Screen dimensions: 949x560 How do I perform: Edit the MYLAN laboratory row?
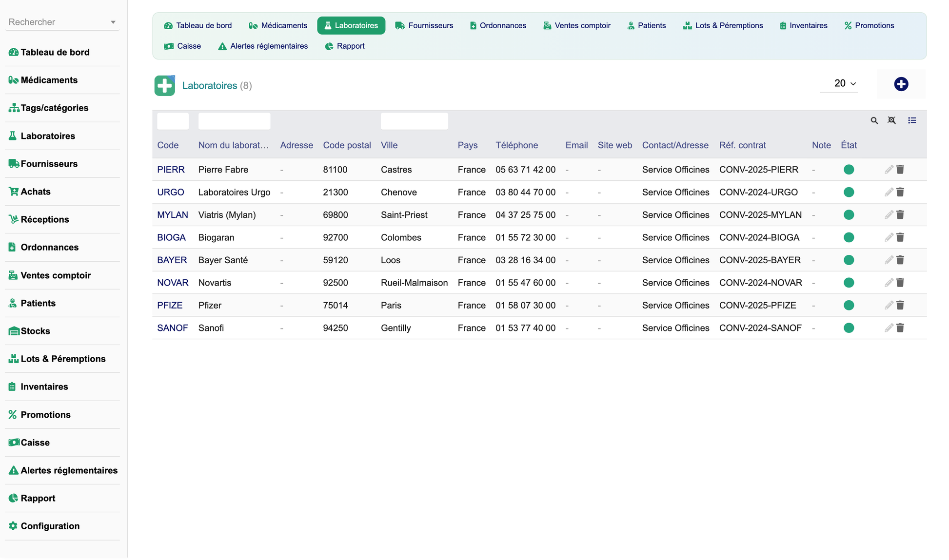889,215
